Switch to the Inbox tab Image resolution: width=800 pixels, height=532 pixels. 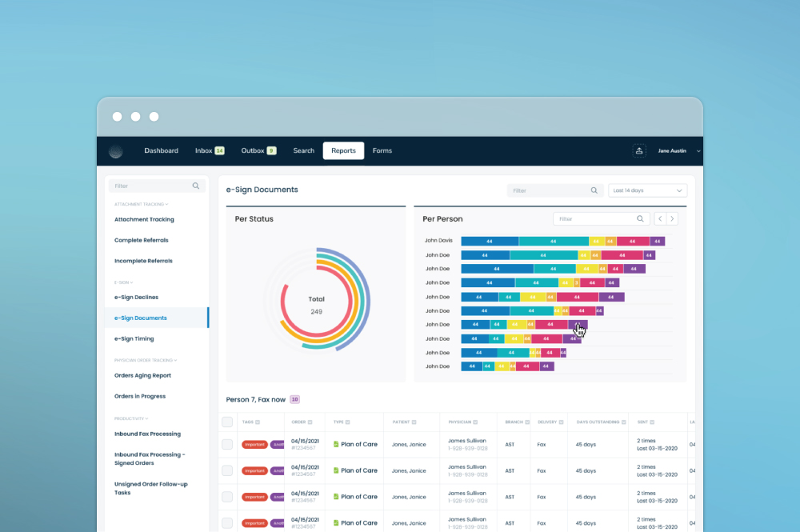208,150
